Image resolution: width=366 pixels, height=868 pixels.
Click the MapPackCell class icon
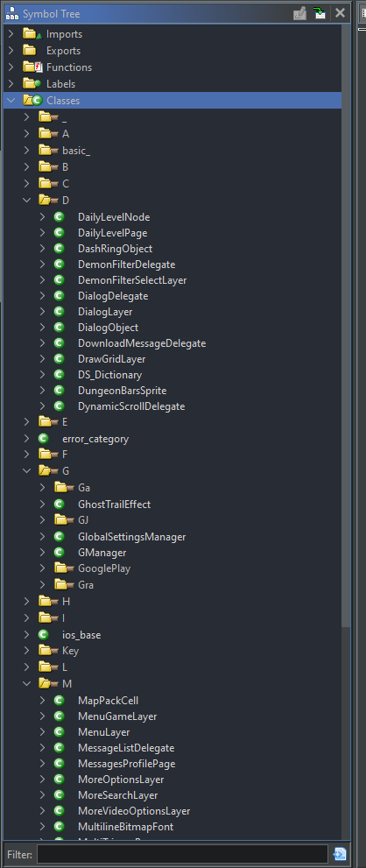60,701
